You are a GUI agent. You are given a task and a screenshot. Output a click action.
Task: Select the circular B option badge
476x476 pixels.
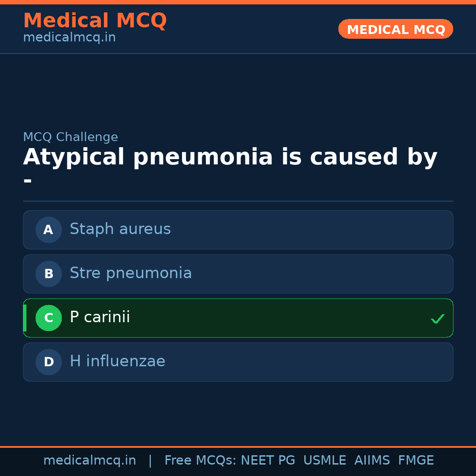click(x=48, y=274)
